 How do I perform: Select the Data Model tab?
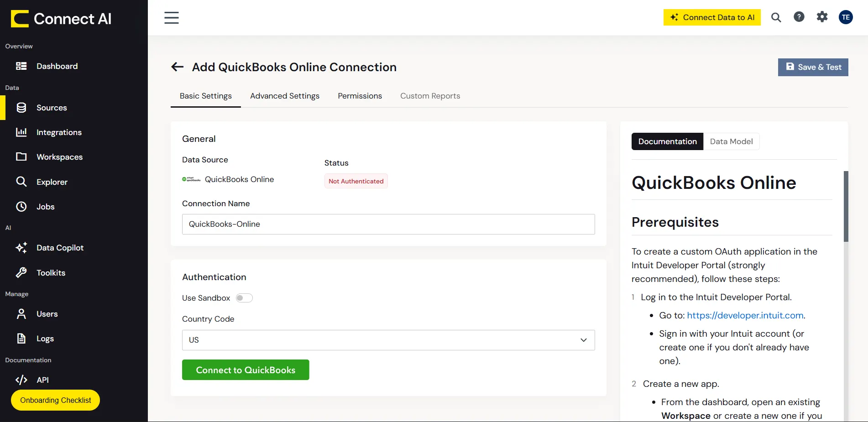coord(732,141)
